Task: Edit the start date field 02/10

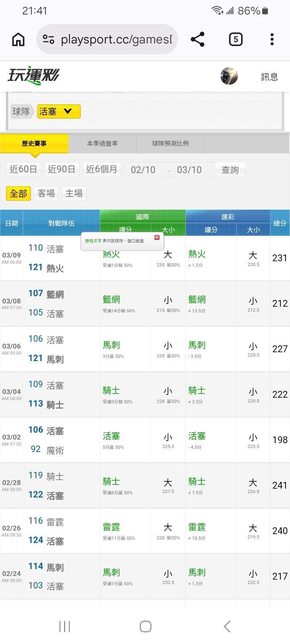Action: [x=143, y=170]
